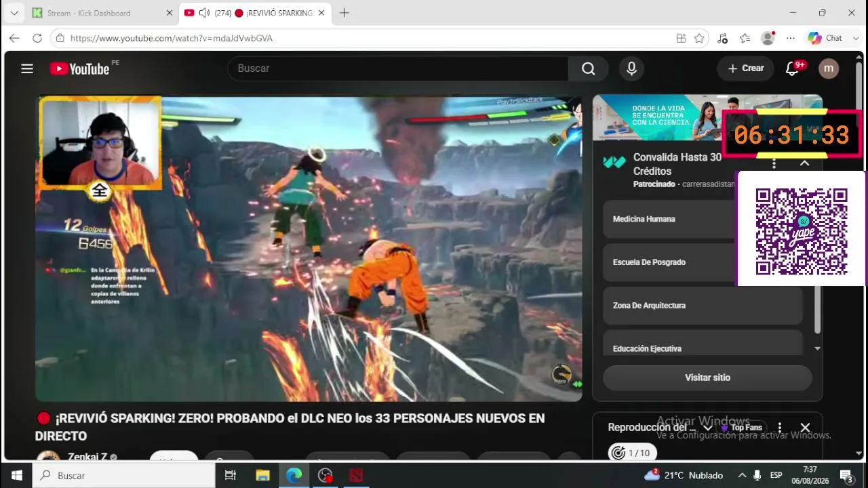Reload the page
The width and height of the screenshot is (868, 488).
point(37,39)
